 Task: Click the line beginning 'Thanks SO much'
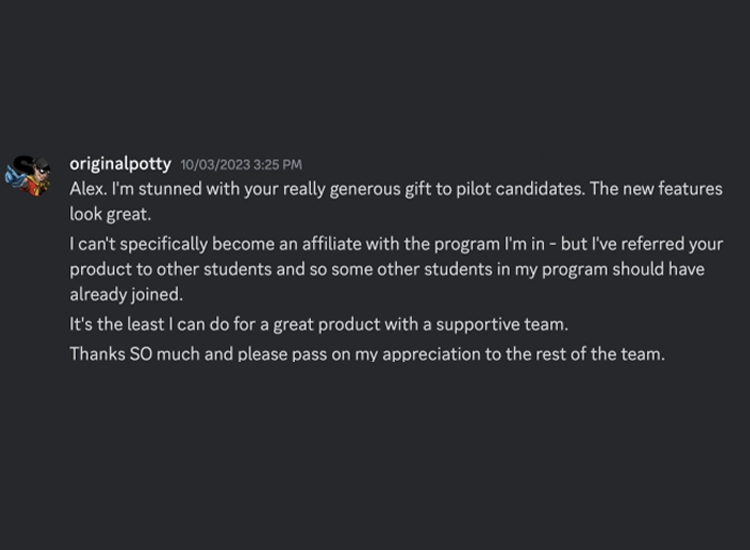point(366,354)
